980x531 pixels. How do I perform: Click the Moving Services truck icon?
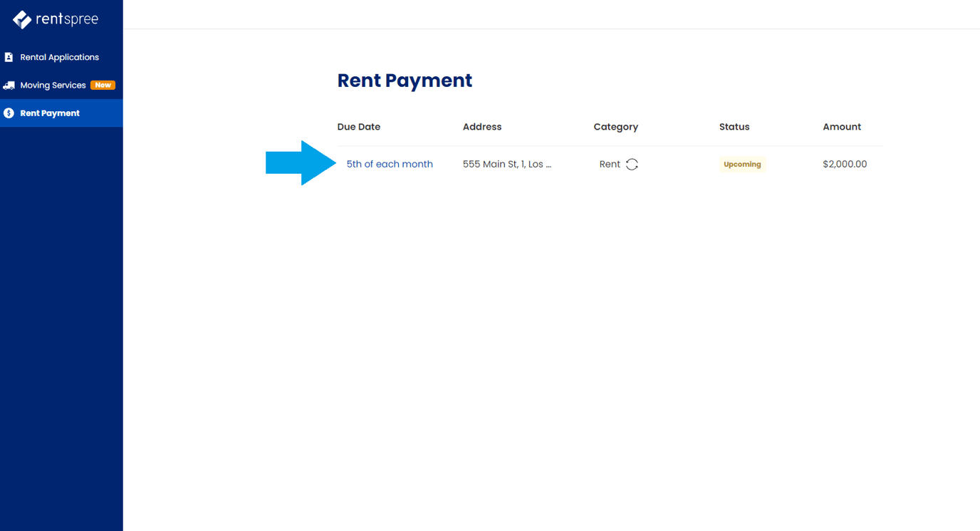pos(9,85)
